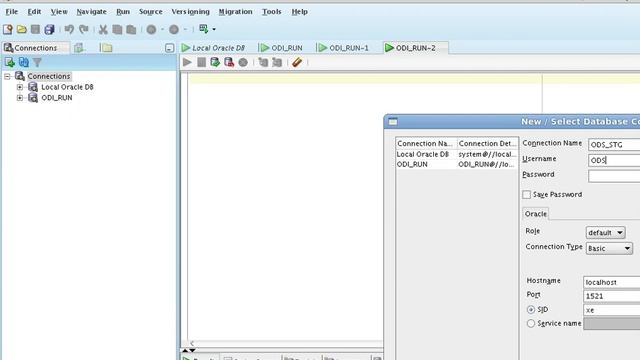640x360 pixels.
Task: Click the Rollback icon in worksheet toolbar
Action: (229, 62)
